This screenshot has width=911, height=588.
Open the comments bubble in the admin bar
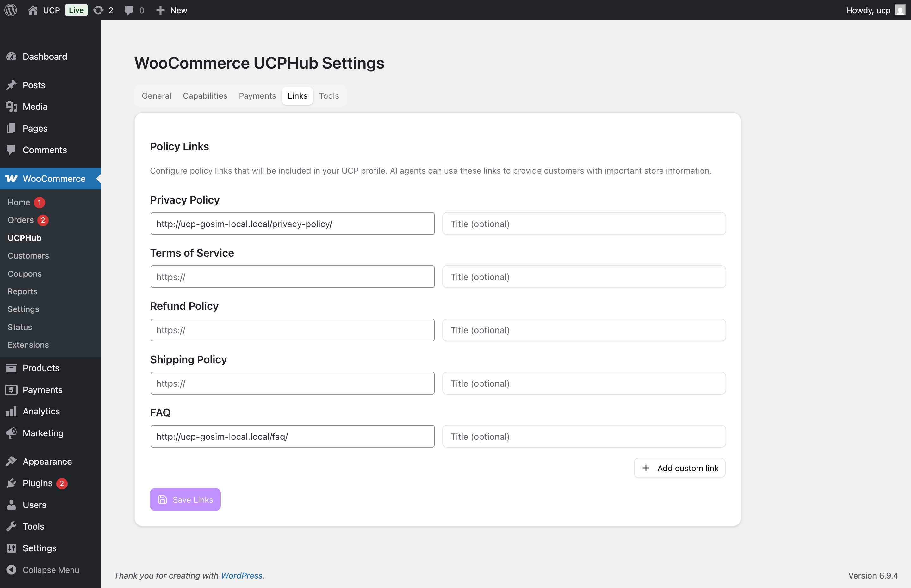(129, 10)
